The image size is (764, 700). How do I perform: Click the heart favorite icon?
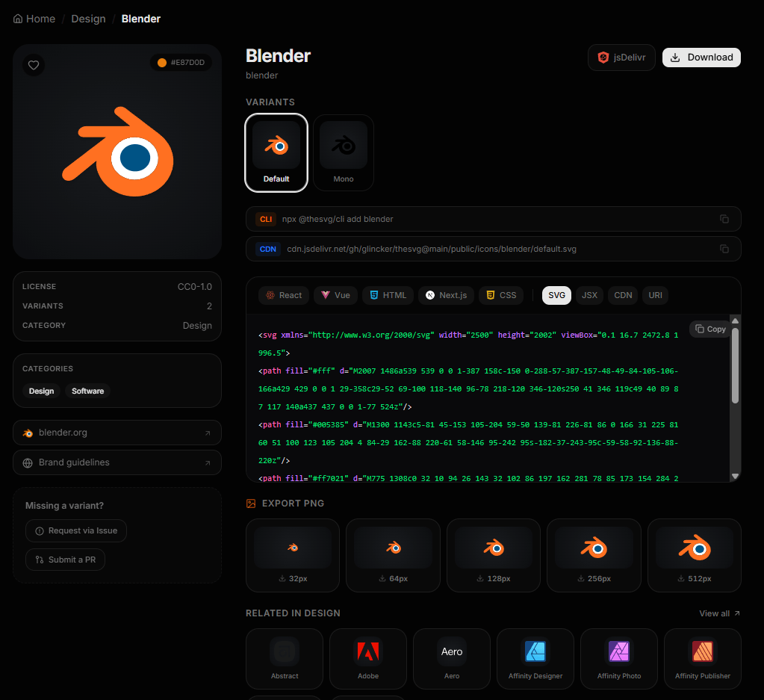point(34,65)
